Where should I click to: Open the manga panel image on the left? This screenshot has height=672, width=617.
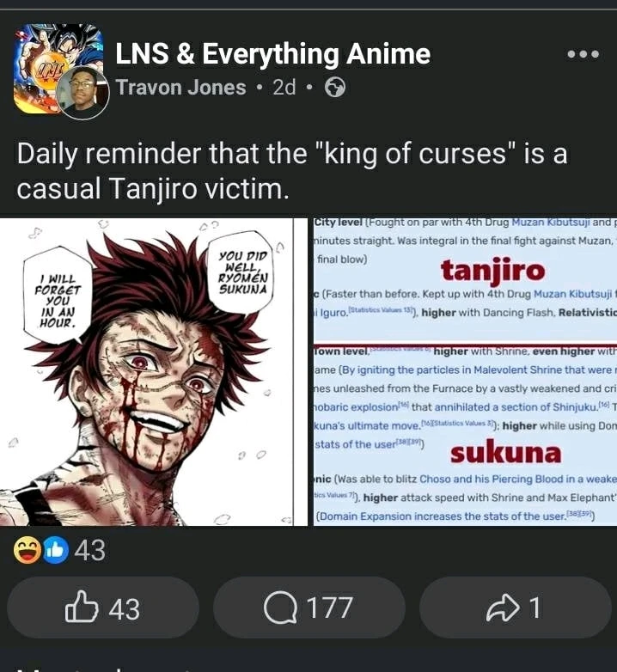coord(154,372)
